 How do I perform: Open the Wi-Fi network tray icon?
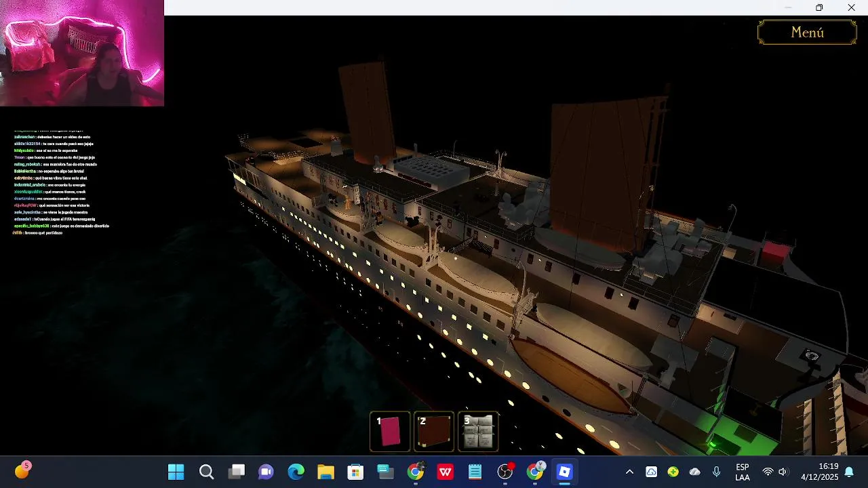pos(768,472)
